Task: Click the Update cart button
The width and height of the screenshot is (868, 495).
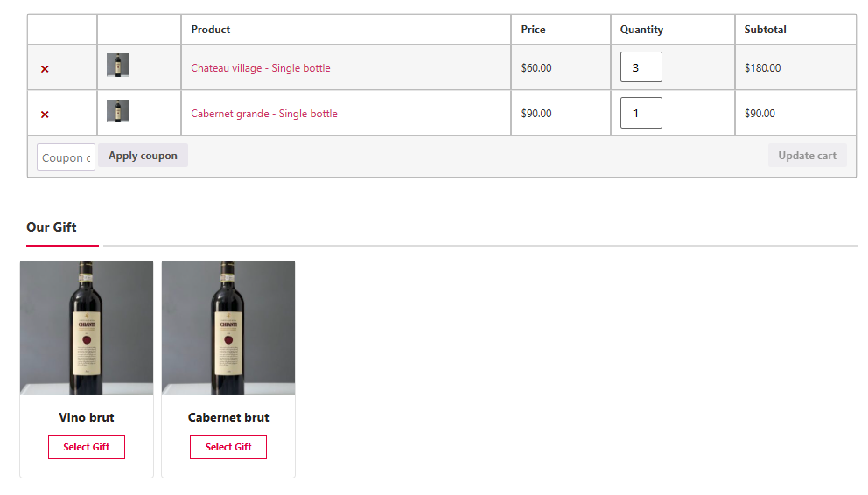Action: tap(807, 156)
